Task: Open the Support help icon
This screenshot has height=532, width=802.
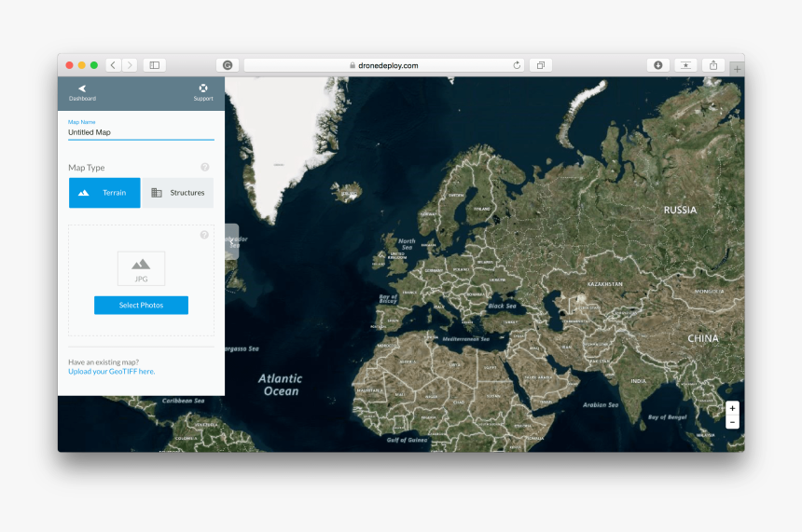Action: point(203,92)
